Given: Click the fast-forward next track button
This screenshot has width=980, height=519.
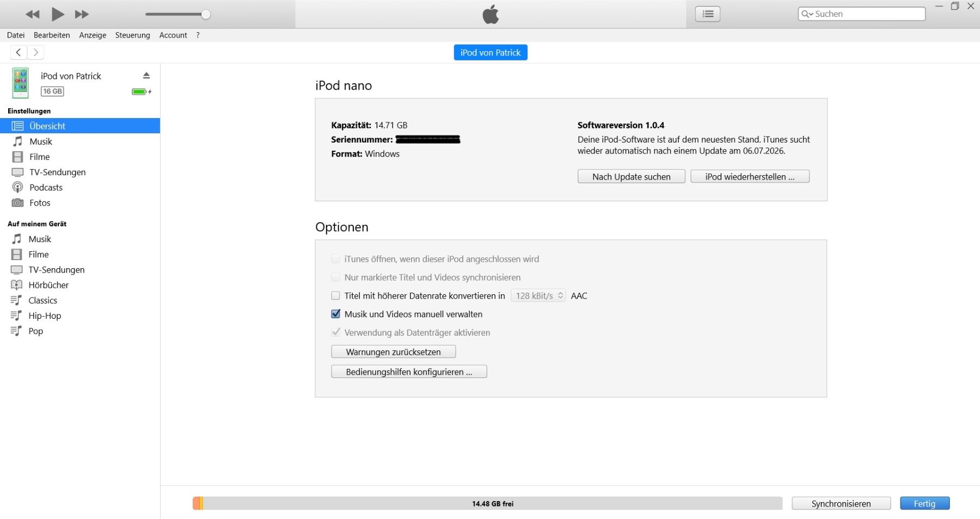Looking at the screenshot, I should (82, 14).
